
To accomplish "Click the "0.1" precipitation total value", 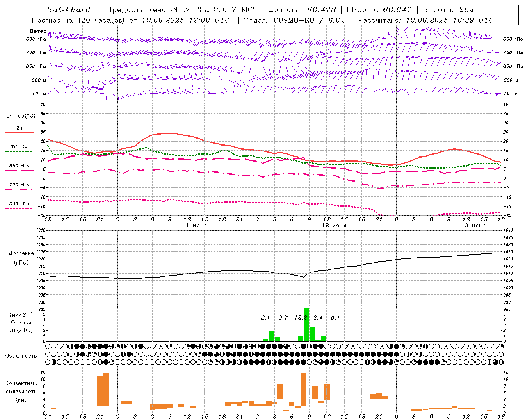I will (x=336, y=317).
